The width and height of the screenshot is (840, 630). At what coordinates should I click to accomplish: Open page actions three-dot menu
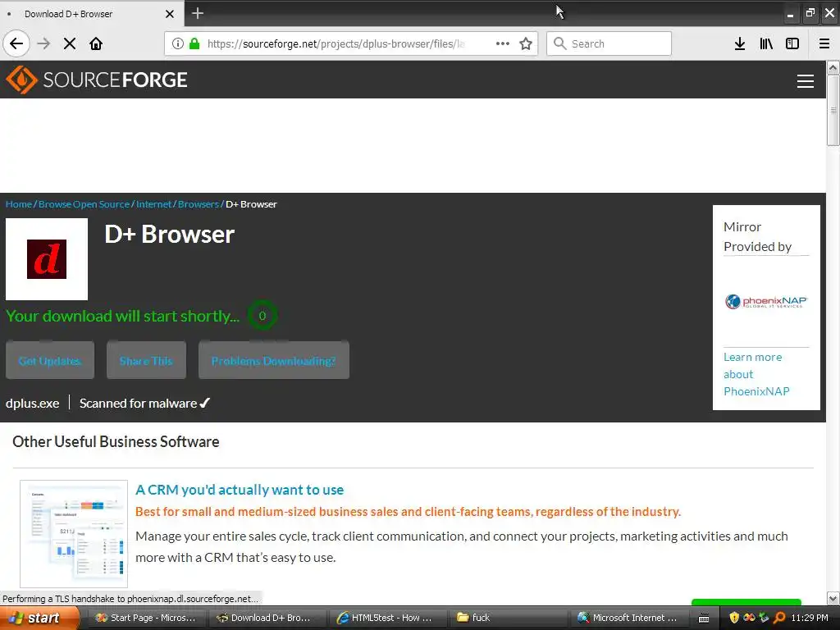(503, 43)
